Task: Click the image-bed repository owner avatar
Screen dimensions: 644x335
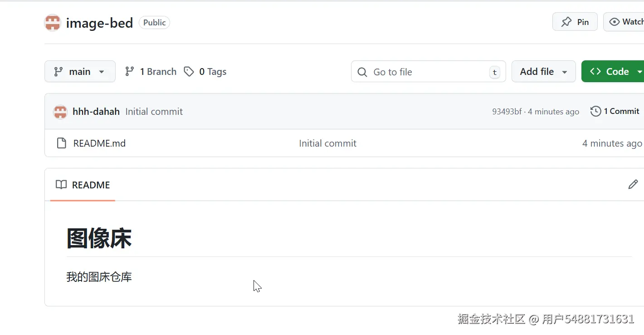Action: pyautogui.click(x=53, y=23)
